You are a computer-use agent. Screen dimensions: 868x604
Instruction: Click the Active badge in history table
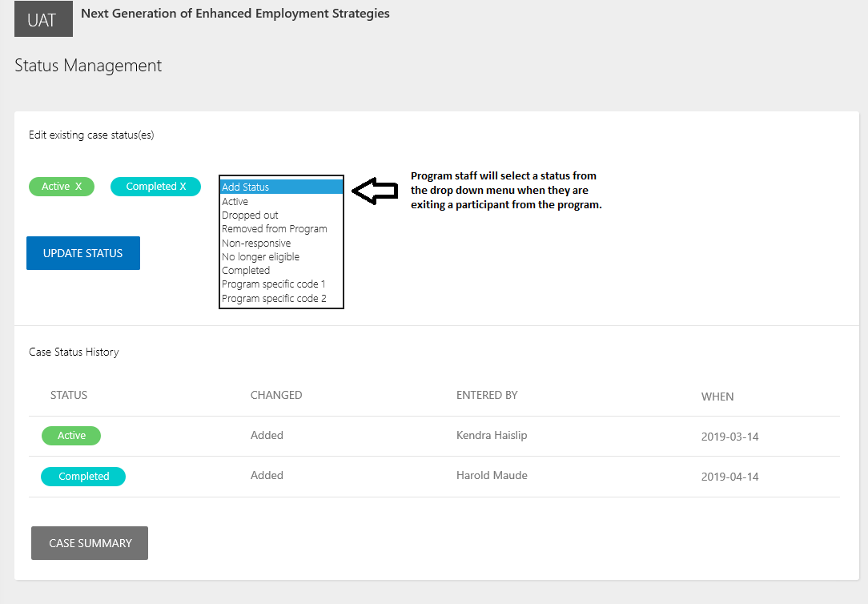pyautogui.click(x=71, y=436)
